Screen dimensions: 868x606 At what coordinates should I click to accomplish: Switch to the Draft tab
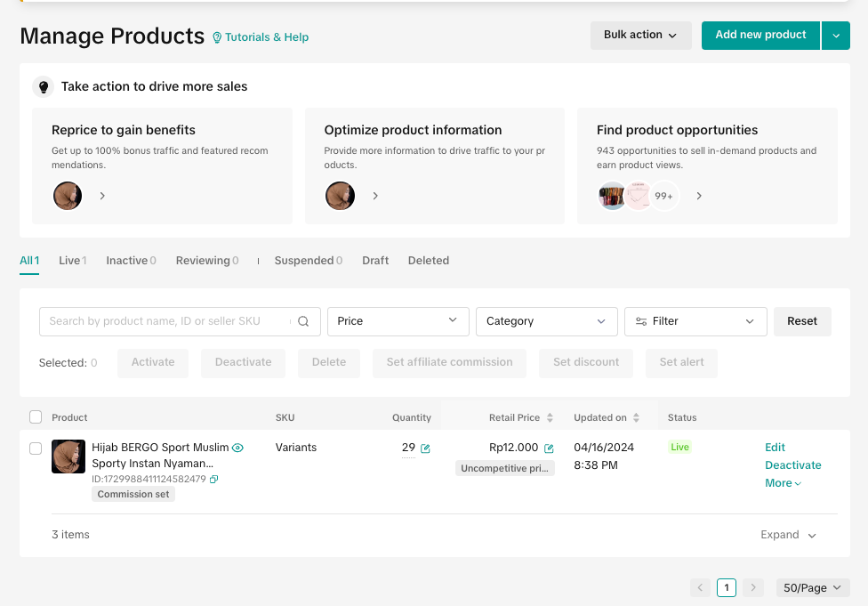click(375, 261)
